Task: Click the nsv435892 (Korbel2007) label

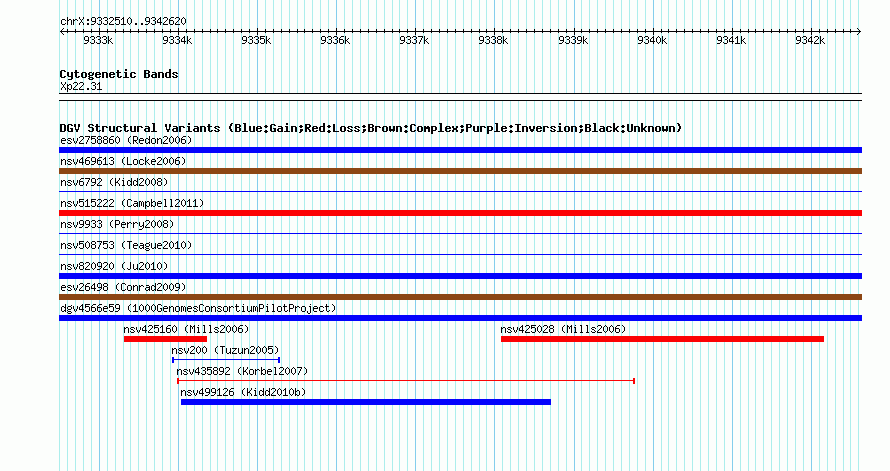Action: click(242, 371)
